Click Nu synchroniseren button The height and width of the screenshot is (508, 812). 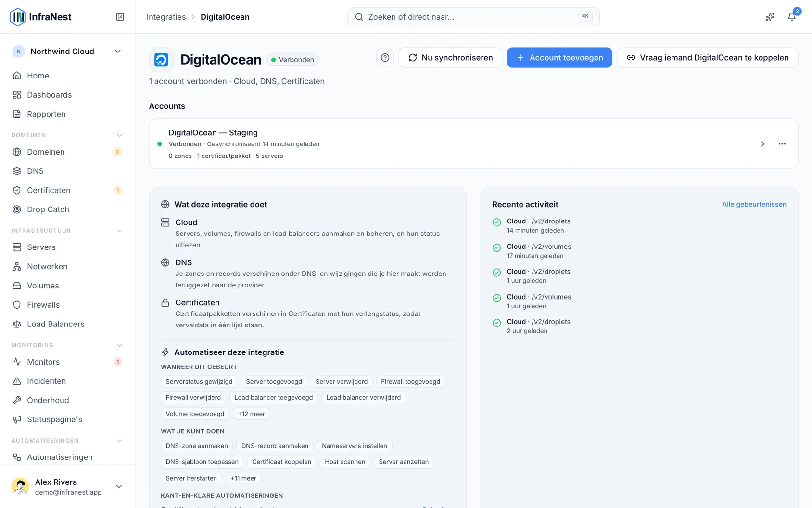point(450,58)
